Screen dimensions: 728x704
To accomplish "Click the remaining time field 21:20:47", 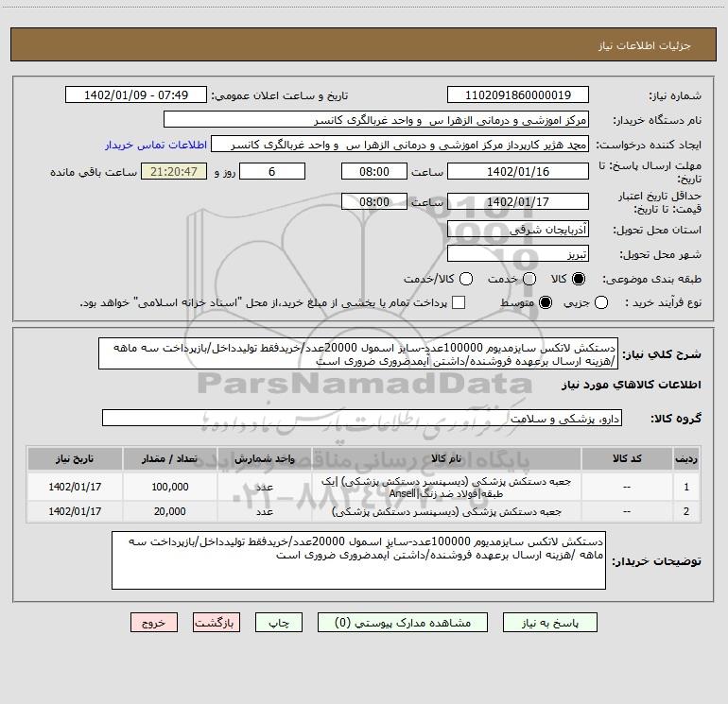I will coord(174,171).
